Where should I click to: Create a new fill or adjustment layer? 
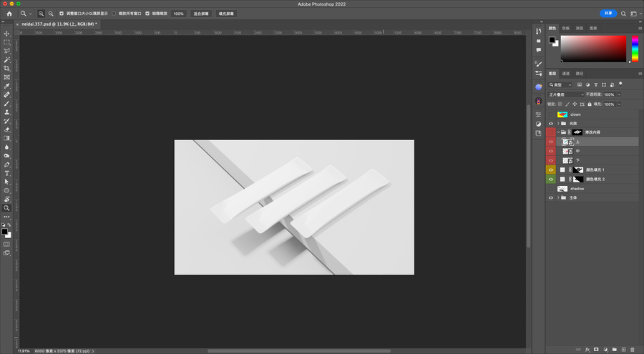(x=605, y=350)
